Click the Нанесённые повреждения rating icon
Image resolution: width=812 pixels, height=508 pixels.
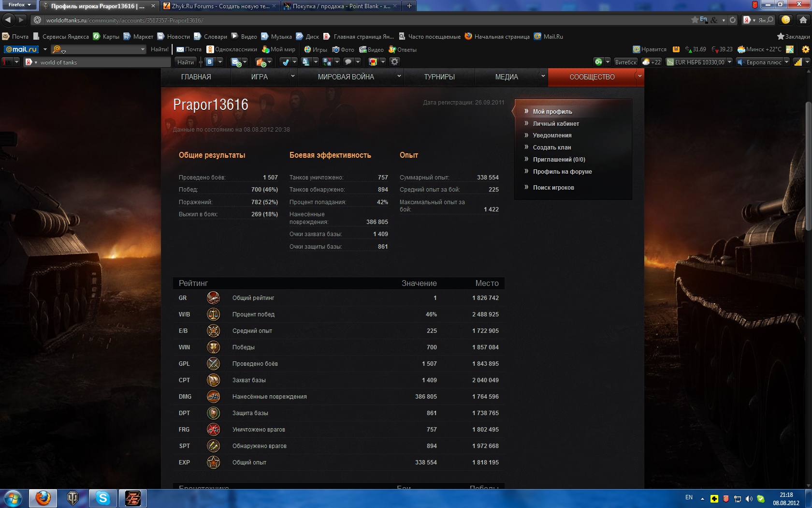point(213,397)
